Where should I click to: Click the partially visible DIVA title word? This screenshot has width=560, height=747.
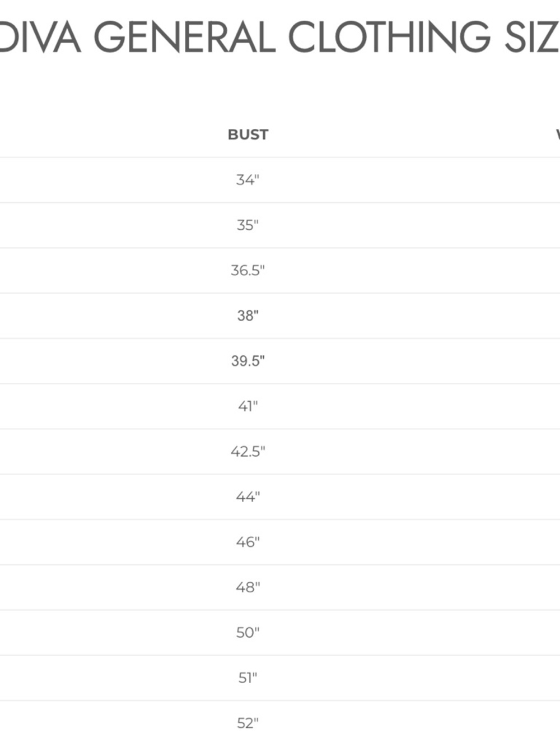[x=40, y=37]
